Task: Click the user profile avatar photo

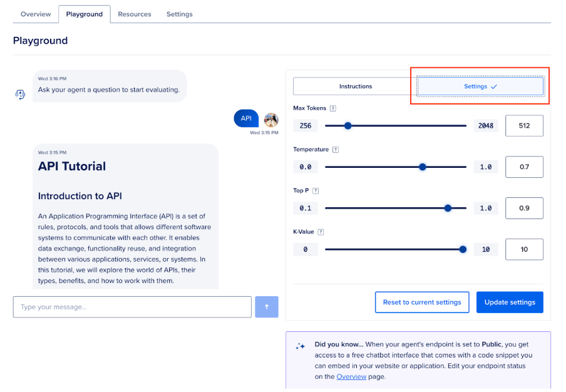Action: [x=270, y=120]
